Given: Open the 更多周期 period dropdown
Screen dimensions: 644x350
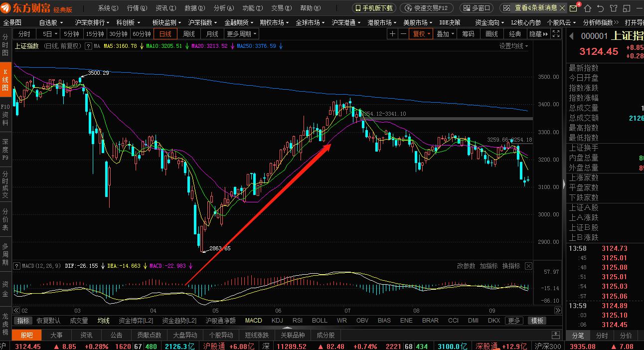Looking at the screenshot, I should pyautogui.click(x=242, y=33).
